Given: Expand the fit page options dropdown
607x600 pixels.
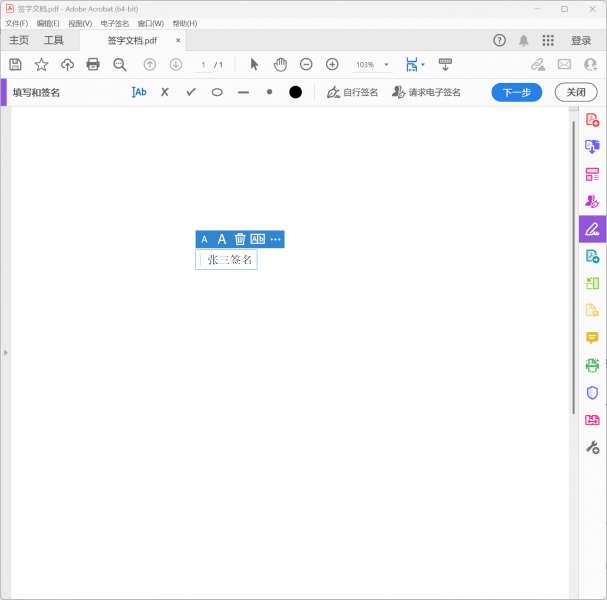Looking at the screenshot, I should (x=423, y=65).
